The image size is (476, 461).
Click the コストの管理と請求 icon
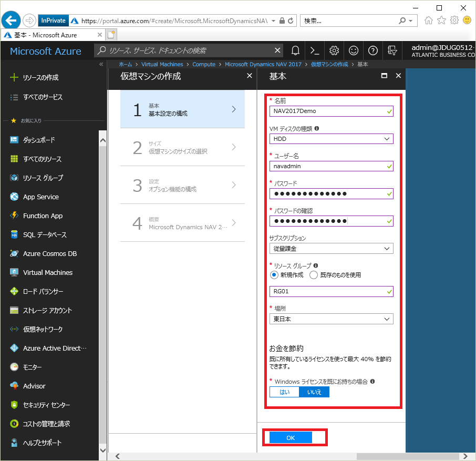14,424
